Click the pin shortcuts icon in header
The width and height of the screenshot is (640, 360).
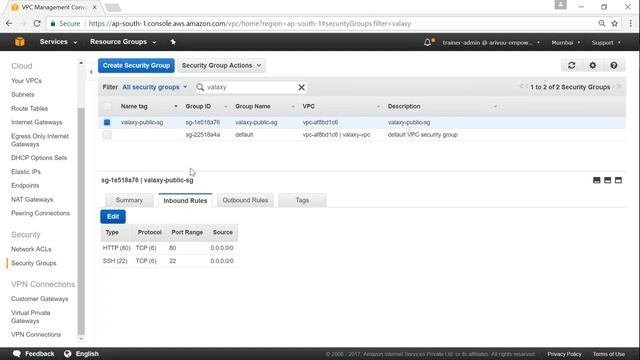(173, 42)
